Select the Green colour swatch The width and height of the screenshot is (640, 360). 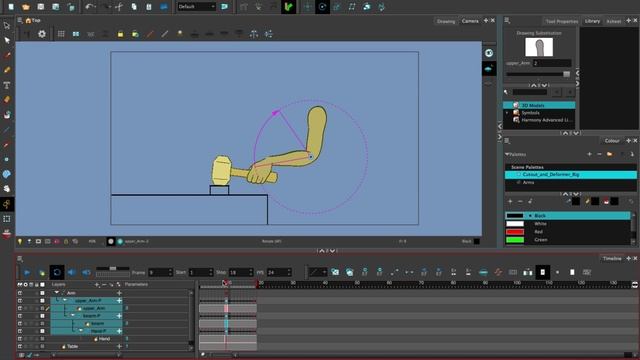[515, 240]
